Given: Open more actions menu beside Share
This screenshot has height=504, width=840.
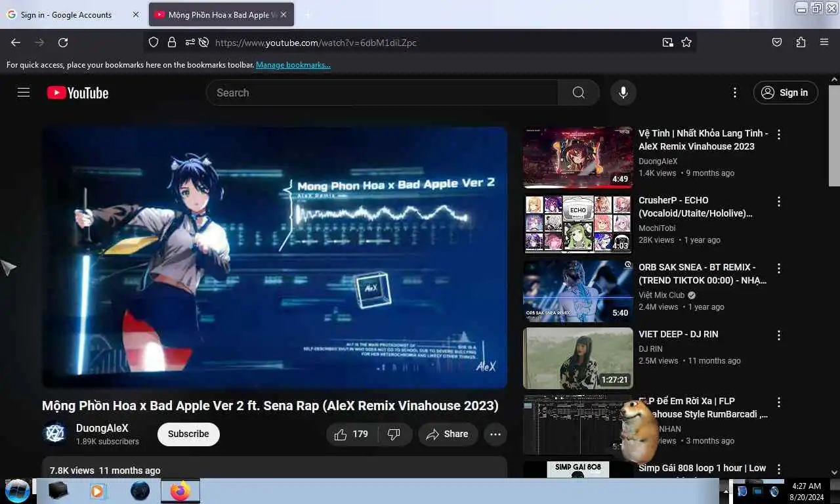Looking at the screenshot, I should (x=495, y=434).
